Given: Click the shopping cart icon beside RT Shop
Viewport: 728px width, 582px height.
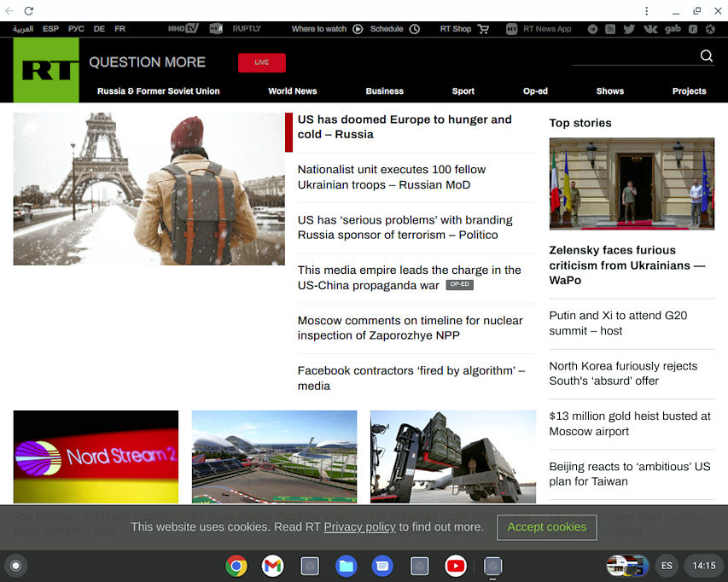Looking at the screenshot, I should click(x=483, y=29).
